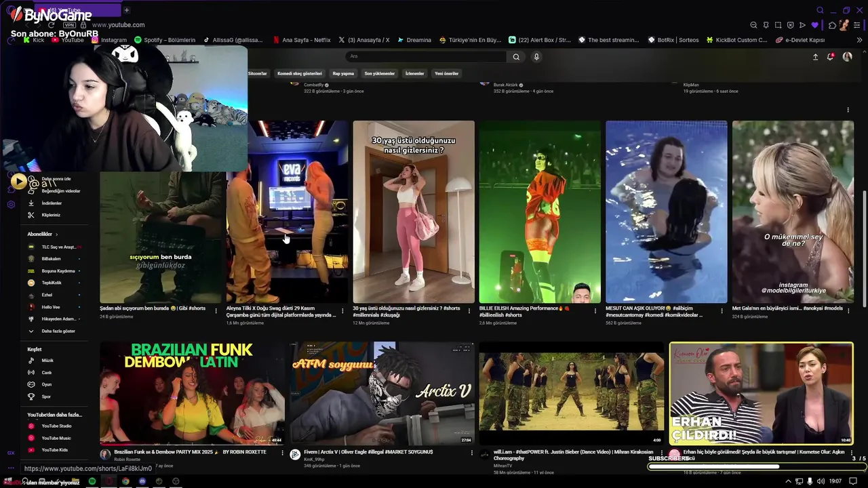Open the e-Devlet Kapısı bookmark
The height and width of the screenshot is (488, 868).
pyautogui.click(x=799, y=40)
